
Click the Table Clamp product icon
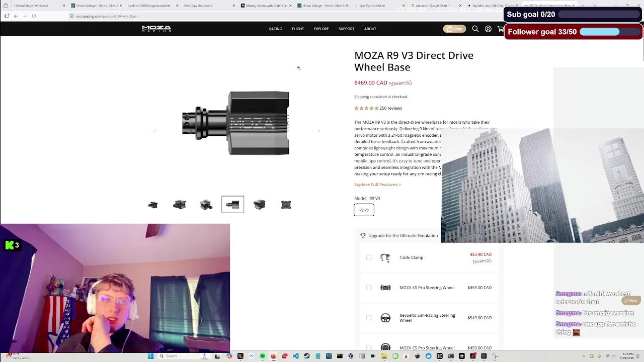[385, 257]
